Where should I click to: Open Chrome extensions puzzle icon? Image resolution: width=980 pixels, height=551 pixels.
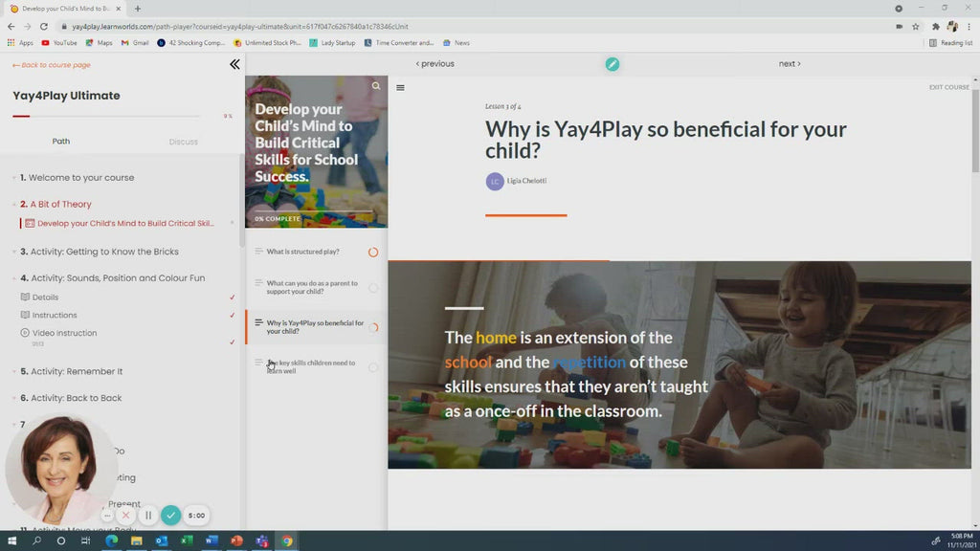pyautogui.click(x=936, y=26)
